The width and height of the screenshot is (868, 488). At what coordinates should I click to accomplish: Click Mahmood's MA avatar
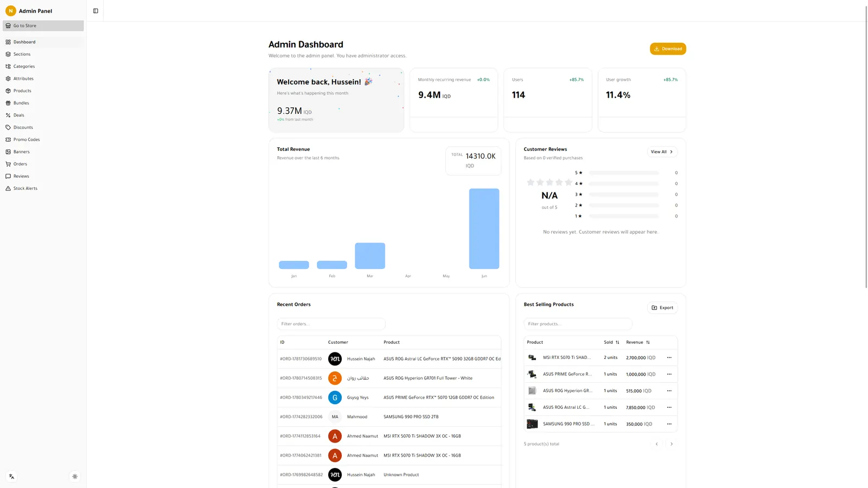335,417
